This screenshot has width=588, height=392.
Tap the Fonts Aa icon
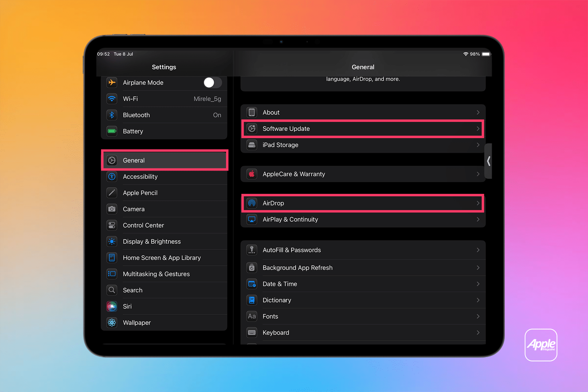(252, 316)
